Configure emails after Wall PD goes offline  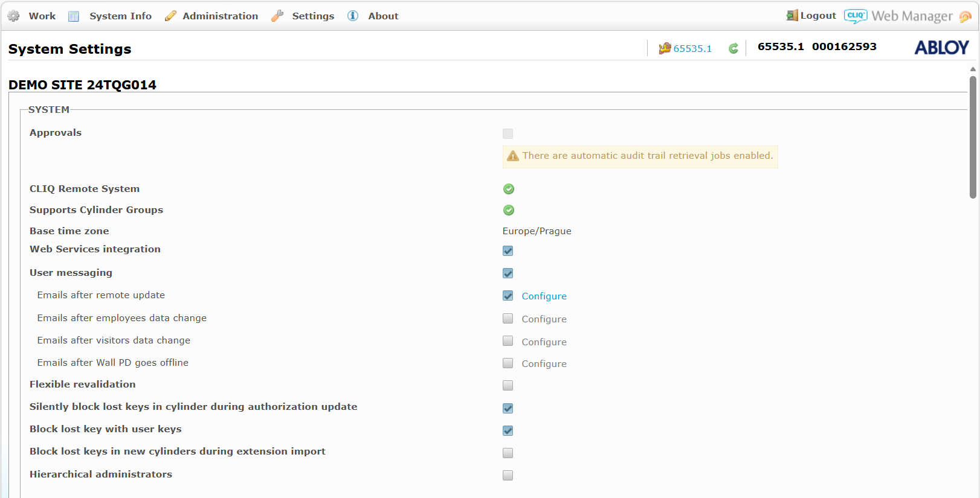(544, 364)
